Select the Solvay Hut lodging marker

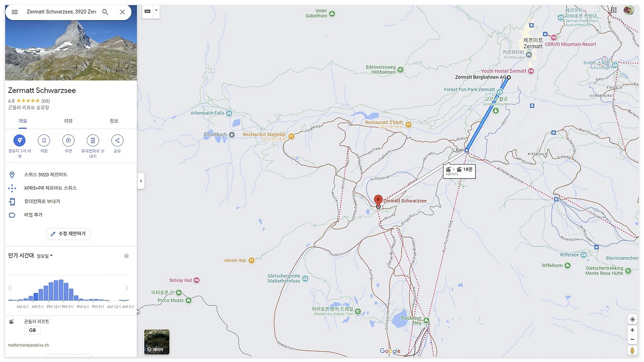[197, 280]
